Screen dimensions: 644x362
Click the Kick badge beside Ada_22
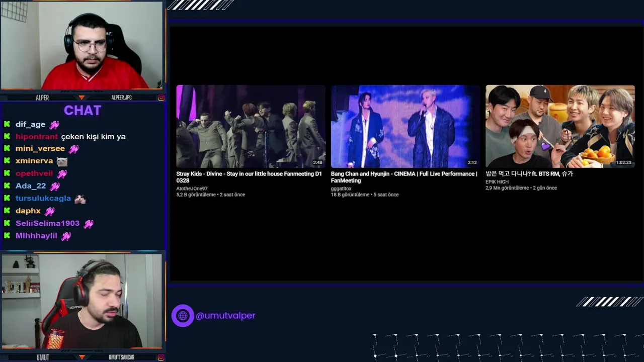7,186
